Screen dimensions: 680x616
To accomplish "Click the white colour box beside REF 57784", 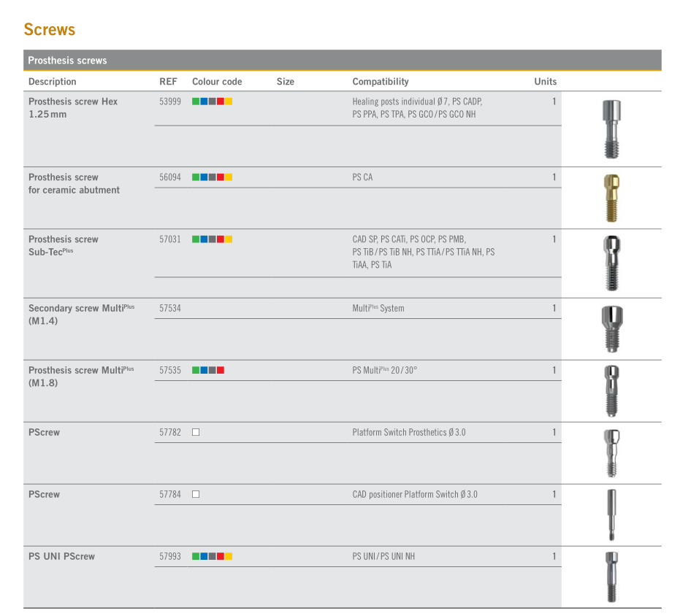I will point(196,495).
